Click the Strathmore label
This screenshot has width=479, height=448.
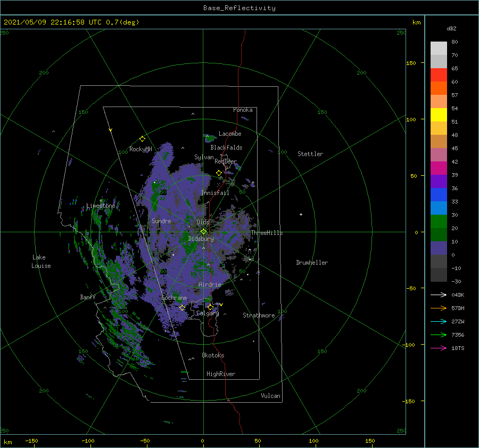[x=259, y=315]
